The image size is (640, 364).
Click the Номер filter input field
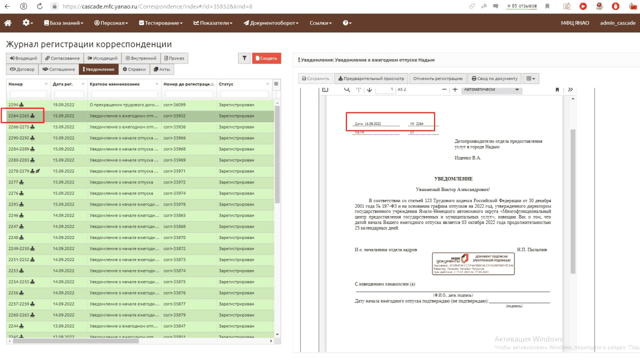(28, 94)
